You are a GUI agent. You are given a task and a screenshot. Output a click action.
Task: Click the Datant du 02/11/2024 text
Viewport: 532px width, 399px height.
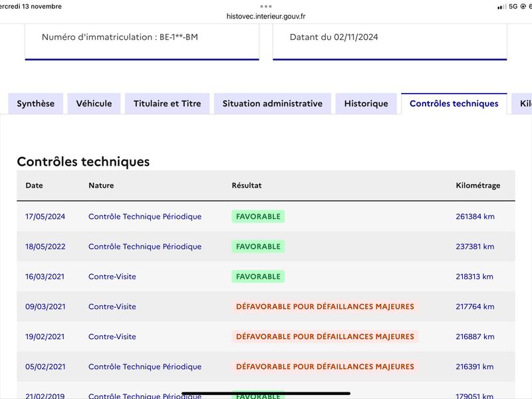point(334,37)
